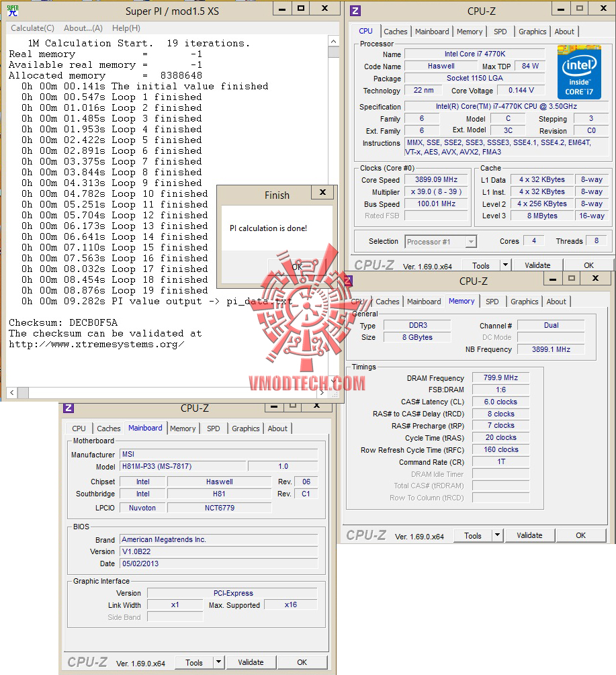
Task: Open the Calculate(C) menu in Super PI
Action: [32, 28]
